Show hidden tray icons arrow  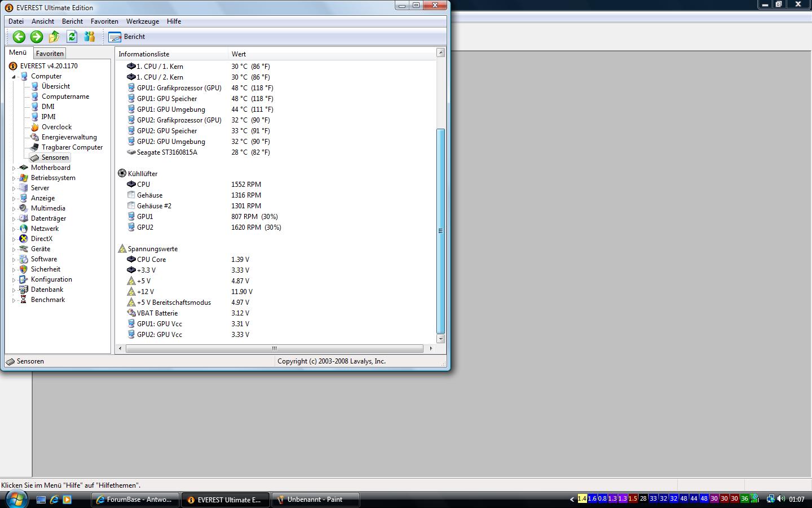pos(572,500)
